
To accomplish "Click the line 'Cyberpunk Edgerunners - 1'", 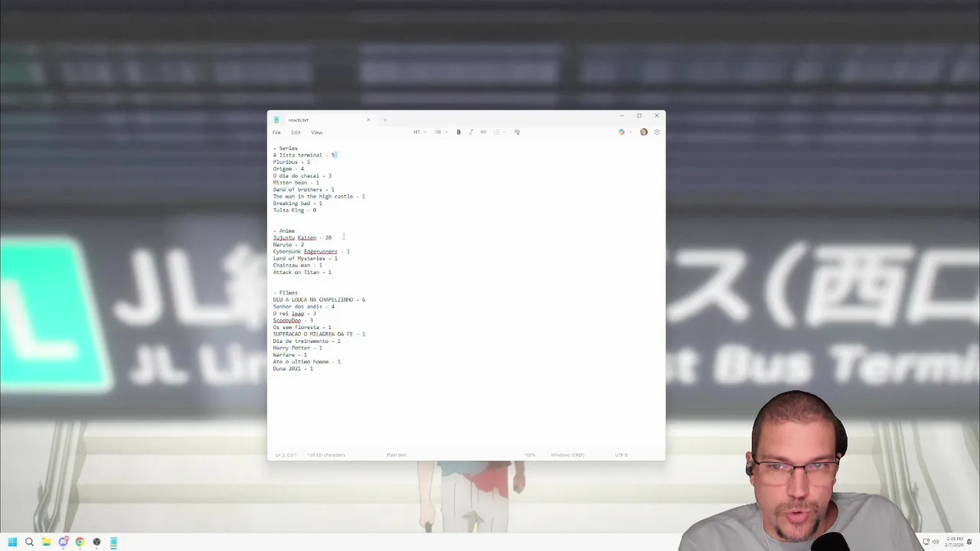I will coord(312,252).
